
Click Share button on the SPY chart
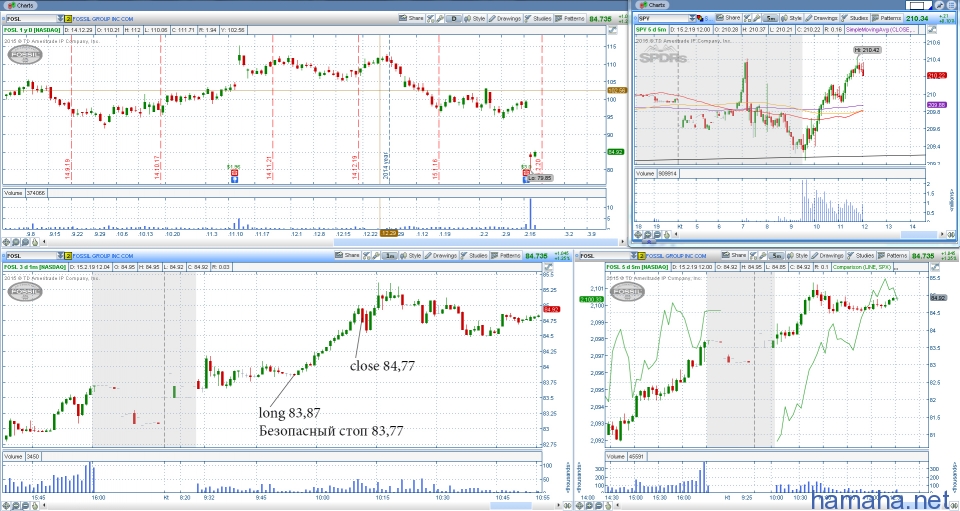(x=729, y=18)
